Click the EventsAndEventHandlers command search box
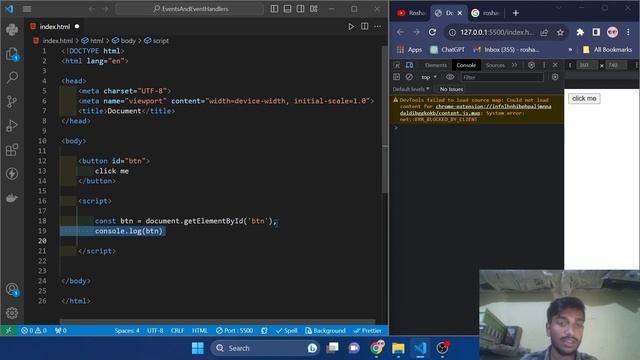640x360 pixels. tap(190, 9)
